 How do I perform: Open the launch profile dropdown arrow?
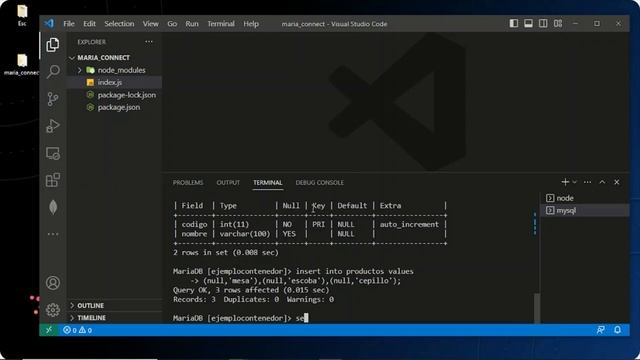click(574, 182)
